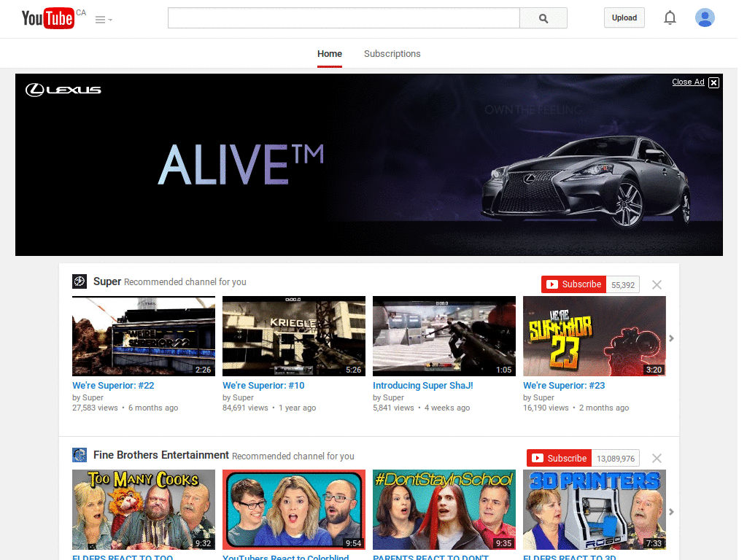The height and width of the screenshot is (560, 747).
Task: Close the Lexus ad with X icon
Action: 713,83
